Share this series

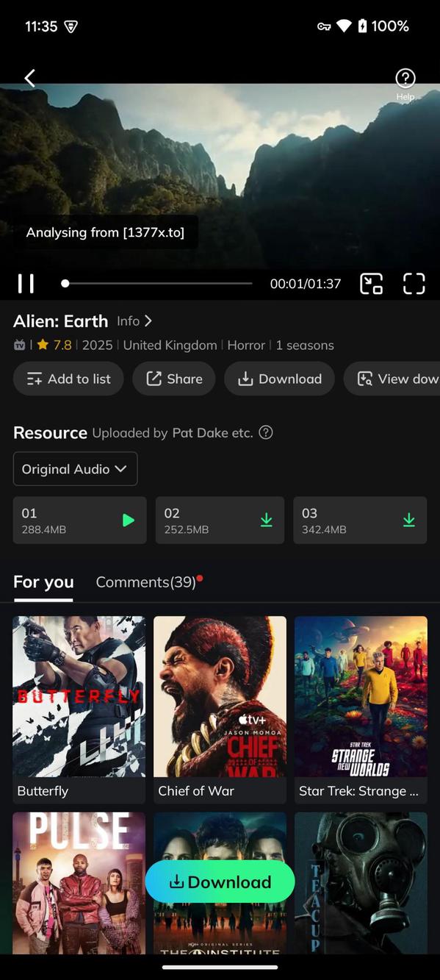[x=174, y=379]
